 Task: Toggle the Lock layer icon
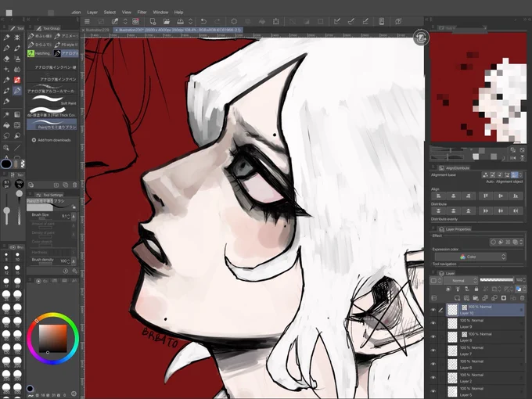[x=476, y=289]
